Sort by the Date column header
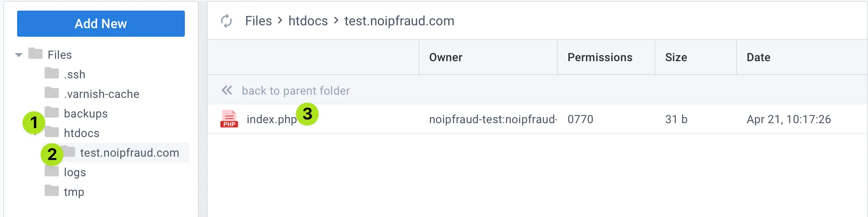The width and height of the screenshot is (868, 217). coord(758,58)
